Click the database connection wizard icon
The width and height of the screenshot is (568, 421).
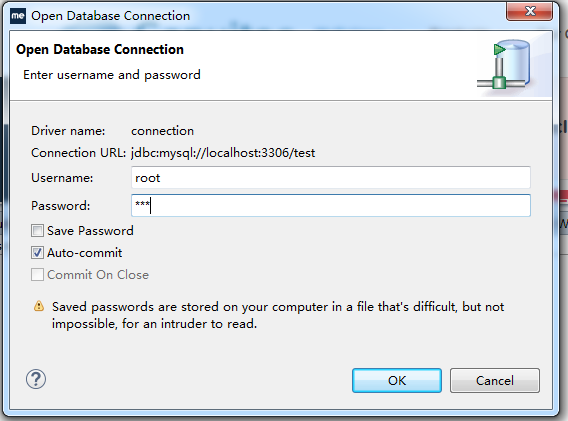(505, 65)
